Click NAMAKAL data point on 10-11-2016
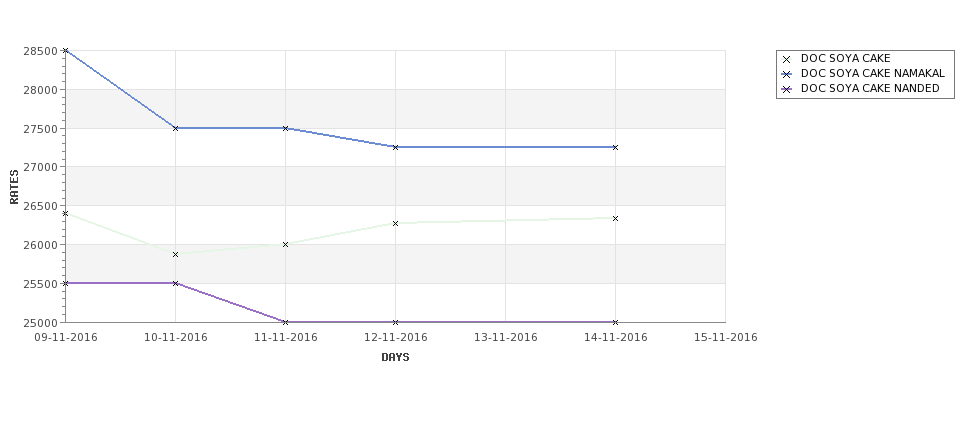Image resolution: width=975 pixels, height=429 pixels. click(175, 129)
